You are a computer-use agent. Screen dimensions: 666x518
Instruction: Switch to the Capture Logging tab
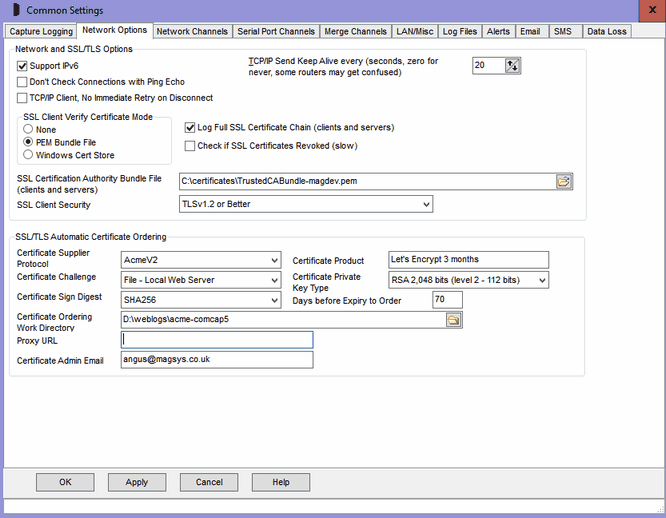click(x=41, y=32)
